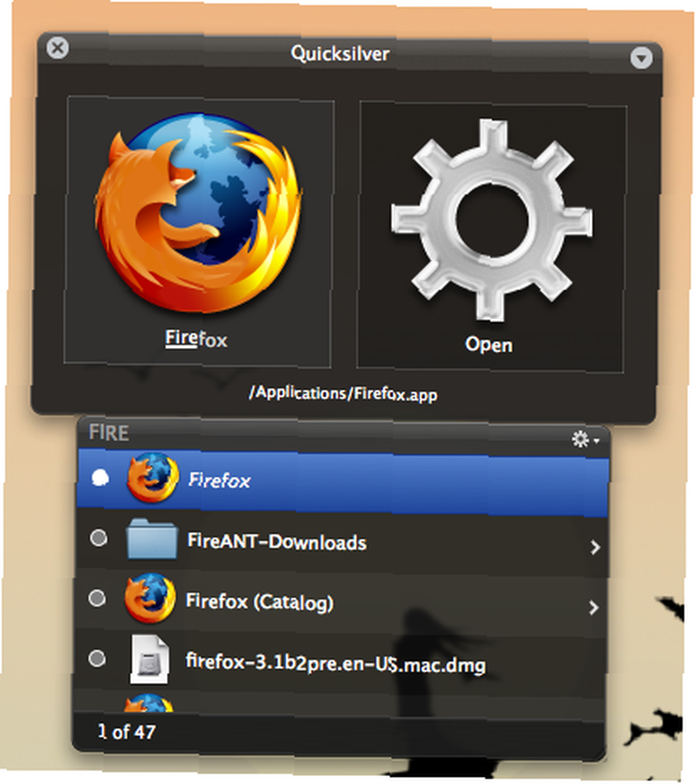Click the Open label under the gear
Image resolution: width=696 pixels, height=784 pixels.
488,344
